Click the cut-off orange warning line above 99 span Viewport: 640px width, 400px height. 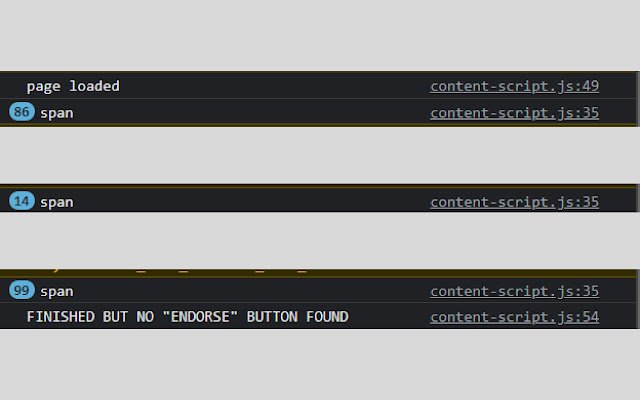318,273
